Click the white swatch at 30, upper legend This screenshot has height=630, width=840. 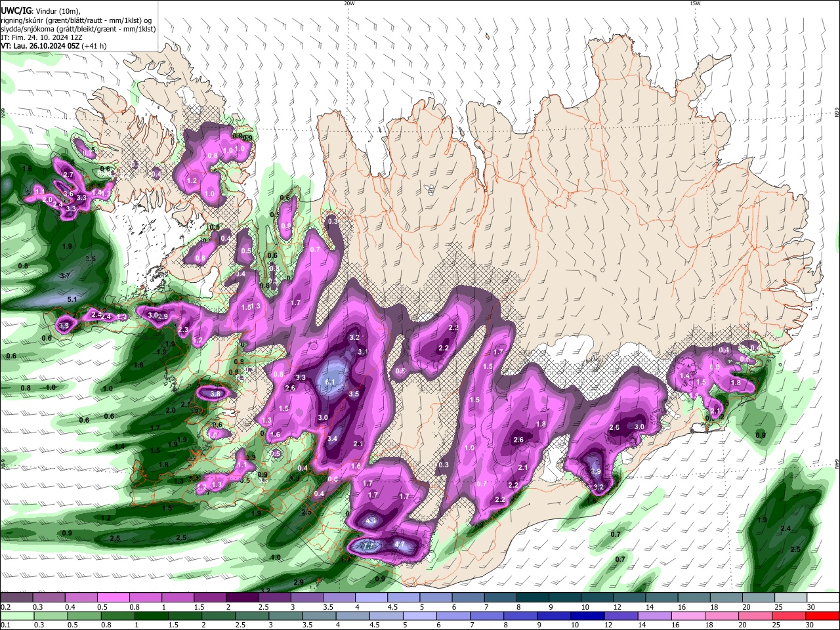[823, 598]
